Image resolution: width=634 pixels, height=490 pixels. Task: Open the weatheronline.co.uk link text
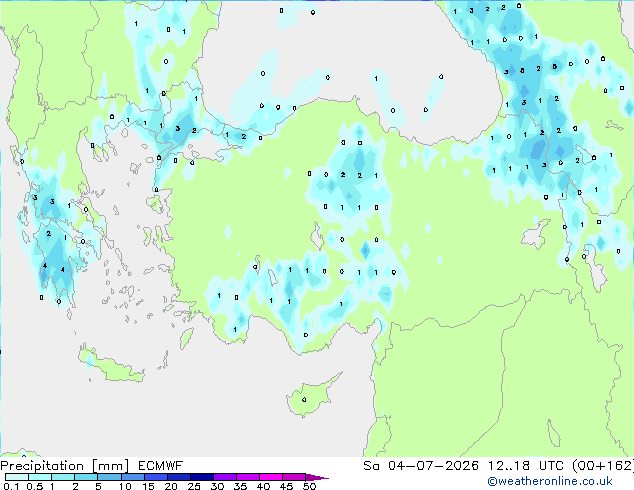550,481
